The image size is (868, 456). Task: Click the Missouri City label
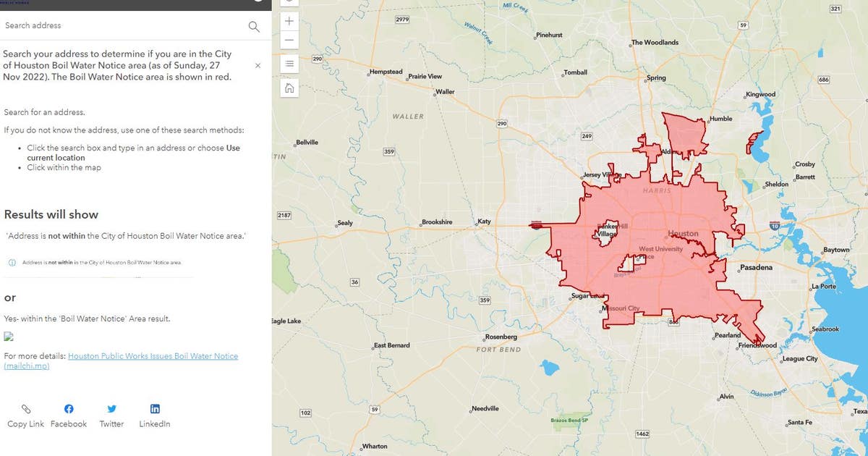click(x=622, y=308)
